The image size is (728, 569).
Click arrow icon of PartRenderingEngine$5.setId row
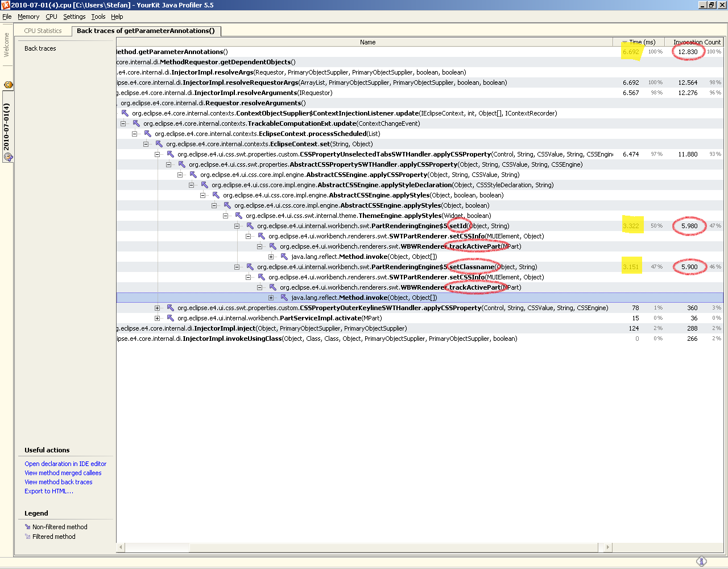[x=250, y=226]
